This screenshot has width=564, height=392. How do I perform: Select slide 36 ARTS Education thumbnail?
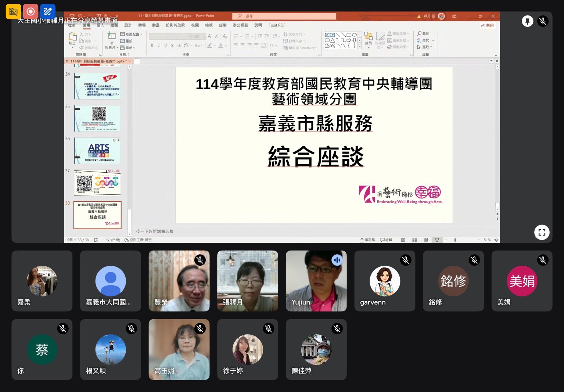[97, 151]
